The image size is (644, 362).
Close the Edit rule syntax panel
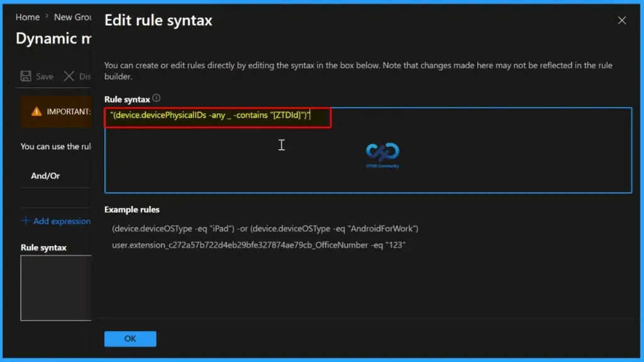(x=622, y=20)
